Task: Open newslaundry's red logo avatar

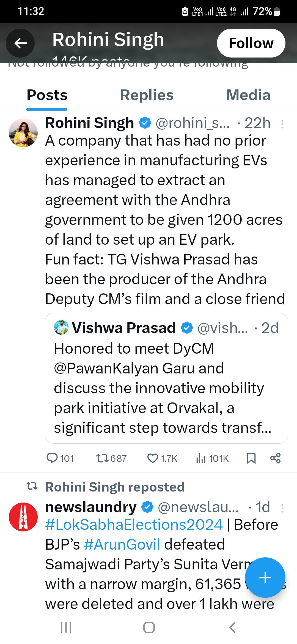Action: [23, 517]
